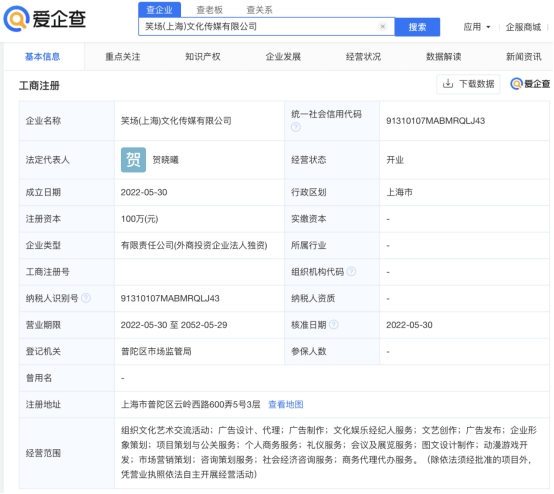The image size is (554, 494).
Task: Open the 重点关注 tab
Action: (123, 57)
